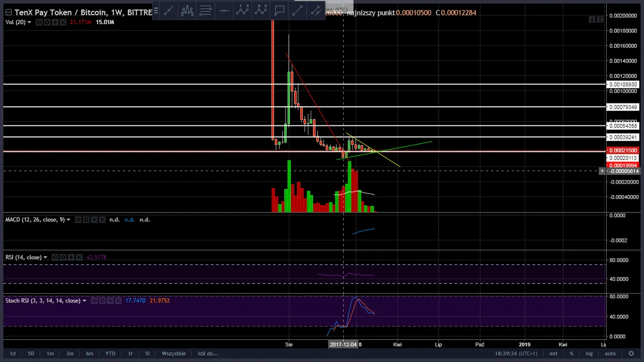
Task: Click the Stoch RSI (3, 3, 14, 14, close) label
Action: click(x=43, y=301)
